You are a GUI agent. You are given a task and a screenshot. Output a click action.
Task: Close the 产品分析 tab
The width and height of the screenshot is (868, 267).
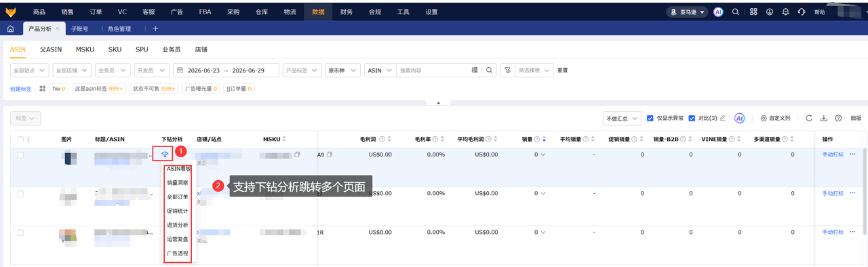tap(58, 29)
